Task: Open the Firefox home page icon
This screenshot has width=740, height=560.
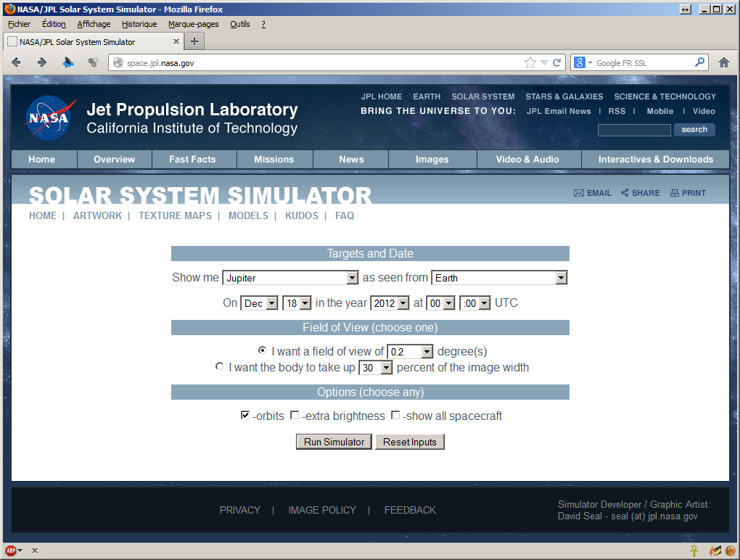Action: coord(724,62)
